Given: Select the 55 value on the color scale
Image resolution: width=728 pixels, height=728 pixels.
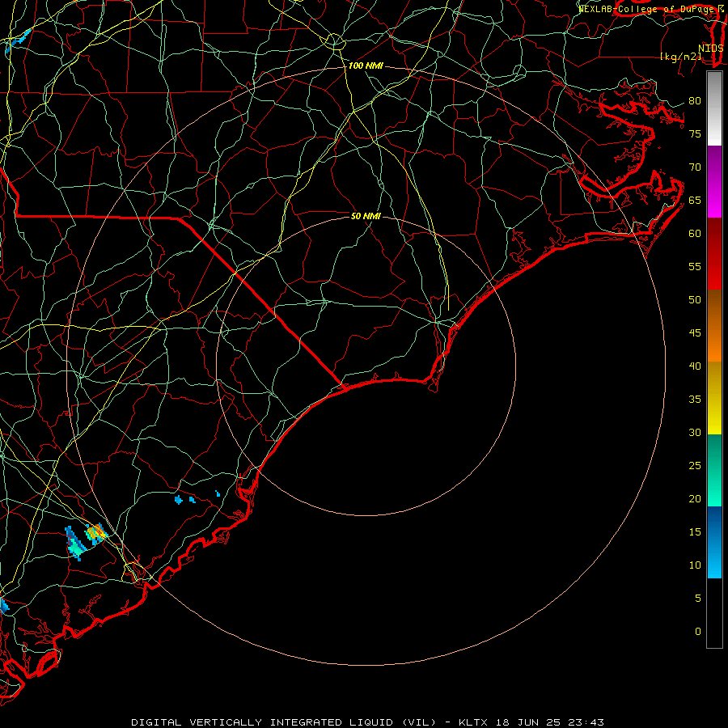Looking at the screenshot, I should click(x=695, y=266).
